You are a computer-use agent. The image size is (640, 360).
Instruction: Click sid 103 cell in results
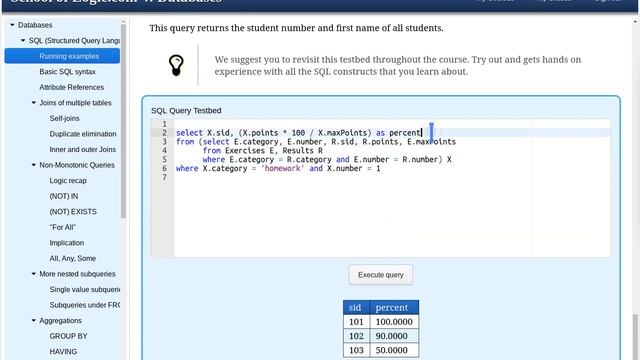356,350
